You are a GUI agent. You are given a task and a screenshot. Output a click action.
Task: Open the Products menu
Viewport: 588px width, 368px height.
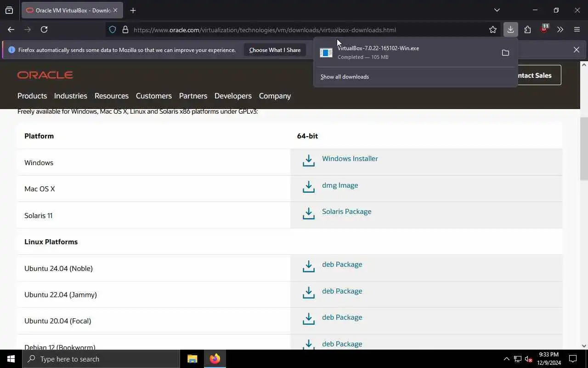pos(32,96)
